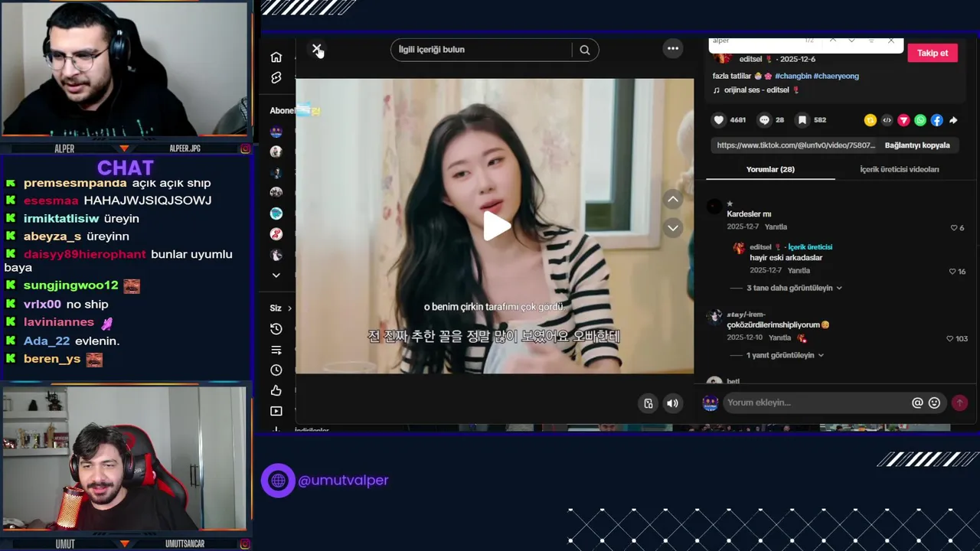This screenshot has width=980, height=551.
Task: Open Playlists icon in sidebar
Action: point(276,350)
